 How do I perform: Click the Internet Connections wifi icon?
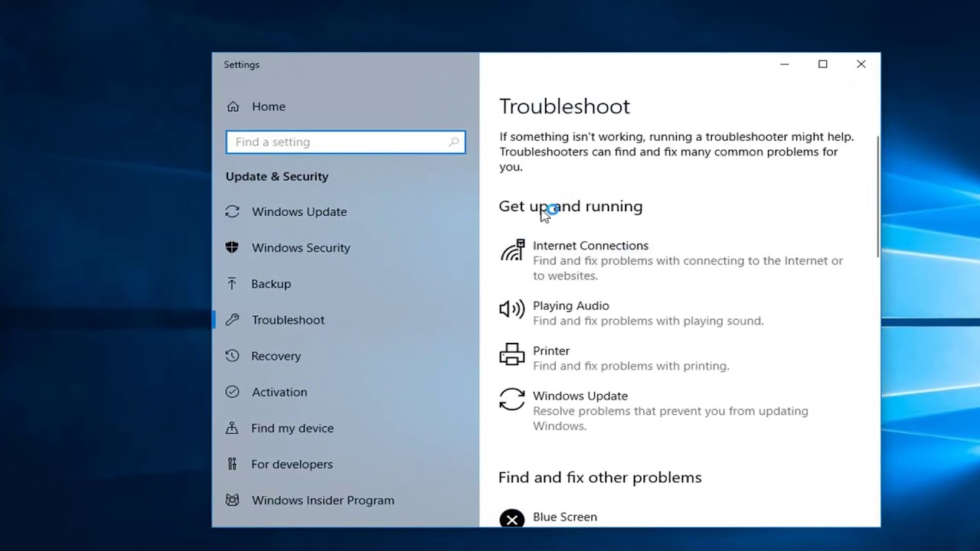(512, 250)
